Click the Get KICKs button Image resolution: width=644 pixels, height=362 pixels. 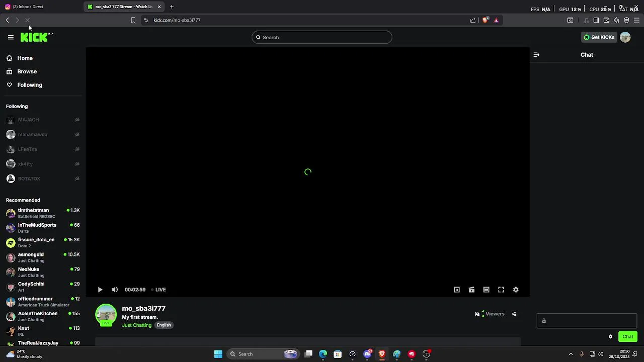599,37
